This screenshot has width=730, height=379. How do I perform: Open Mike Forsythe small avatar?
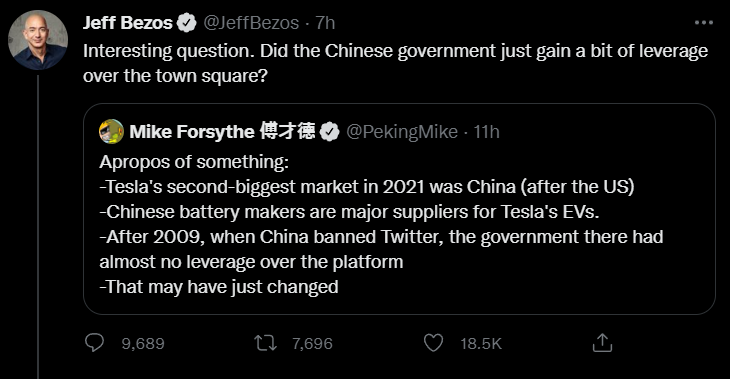click(111, 131)
